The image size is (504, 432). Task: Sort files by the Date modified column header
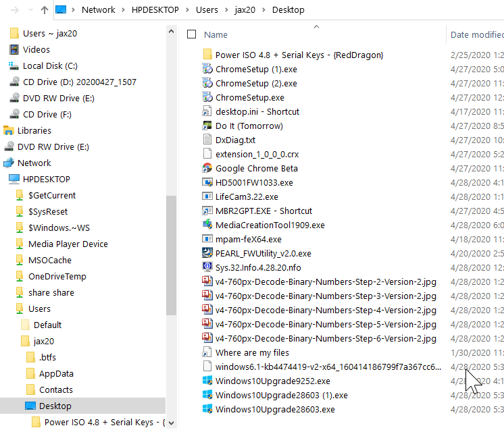pyautogui.click(x=477, y=34)
